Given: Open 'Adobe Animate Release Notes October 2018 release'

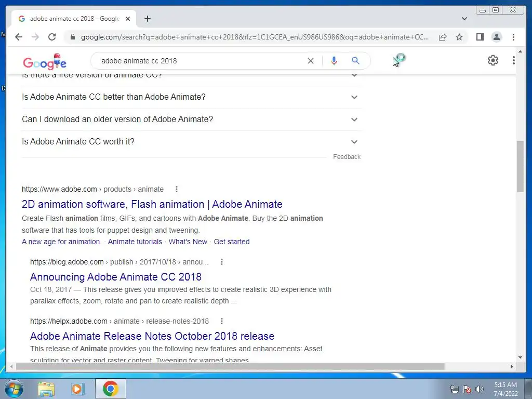Looking at the screenshot, I should [x=152, y=336].
